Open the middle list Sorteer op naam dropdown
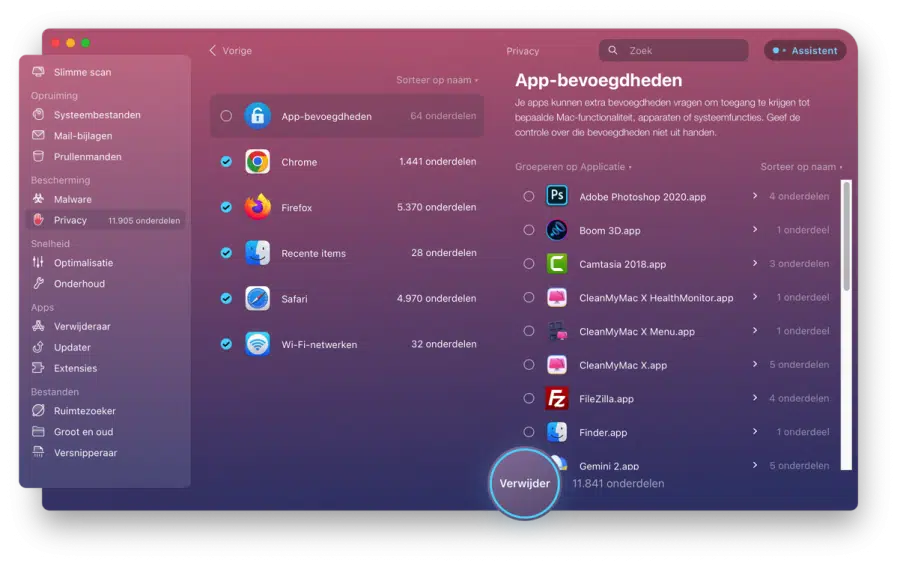The image size is (900, 566). click(437, 80)
